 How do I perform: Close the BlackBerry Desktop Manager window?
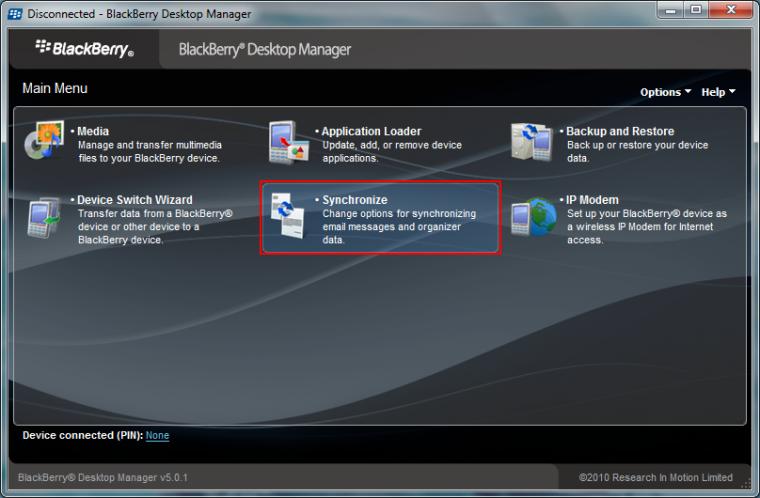(x=731, y=10)
